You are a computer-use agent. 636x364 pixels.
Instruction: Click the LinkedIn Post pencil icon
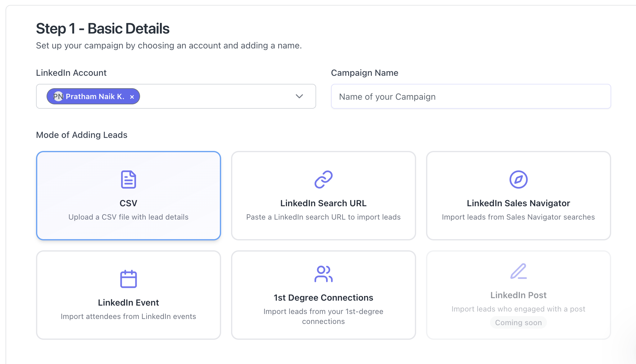point(518,271)
